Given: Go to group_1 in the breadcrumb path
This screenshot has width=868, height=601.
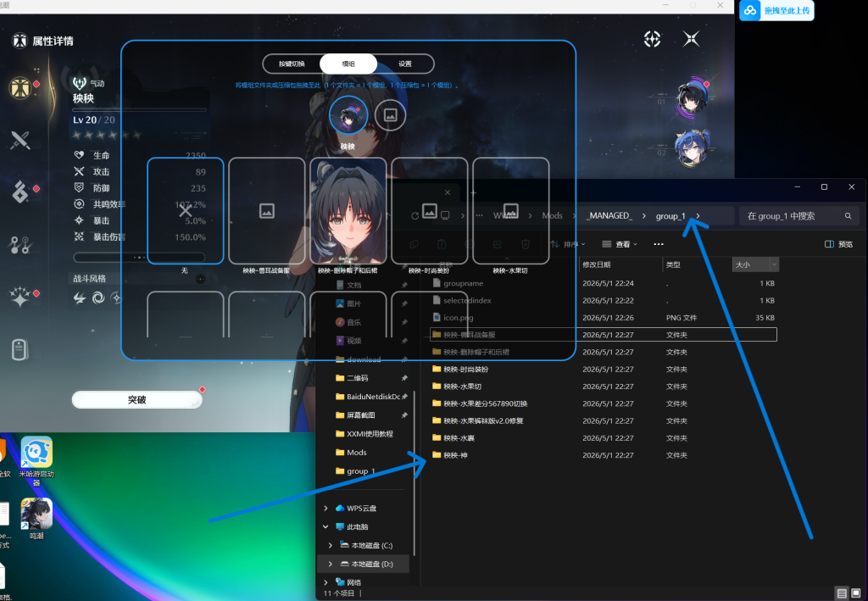Looking at the screenshot, I should pyautogui.click(x=670, y=216).
